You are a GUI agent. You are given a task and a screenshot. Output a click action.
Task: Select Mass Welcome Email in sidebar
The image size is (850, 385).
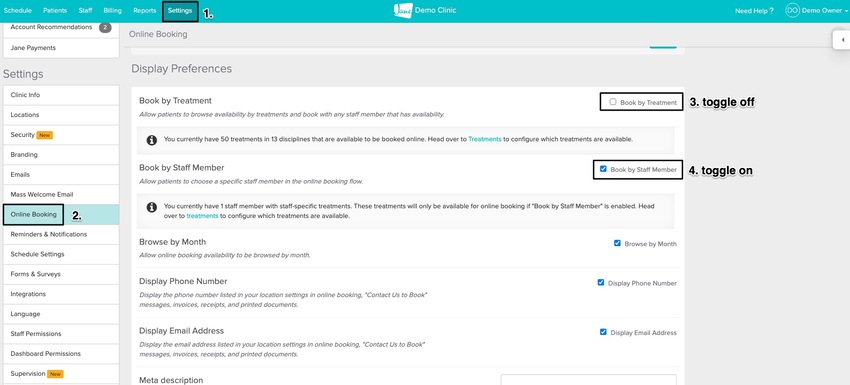[x=61, y=194]
